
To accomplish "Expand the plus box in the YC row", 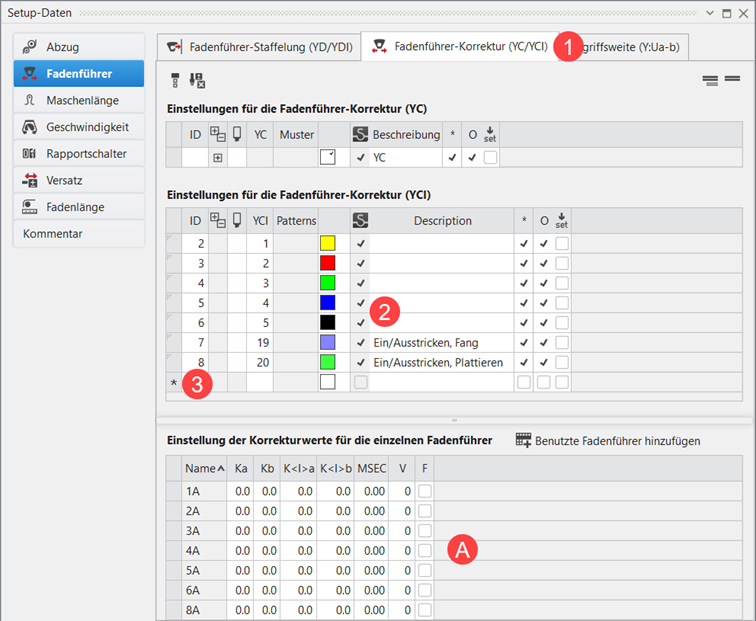I will pos(217,158).
